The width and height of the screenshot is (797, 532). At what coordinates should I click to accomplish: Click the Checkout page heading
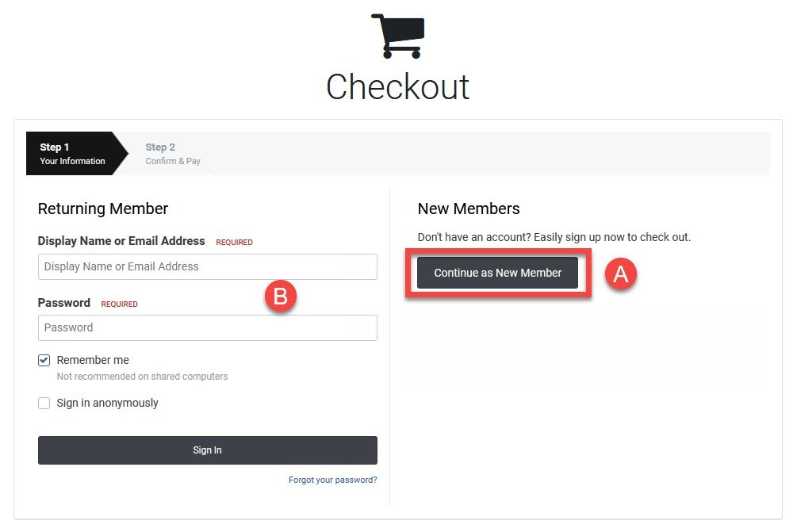pos(398,87)
